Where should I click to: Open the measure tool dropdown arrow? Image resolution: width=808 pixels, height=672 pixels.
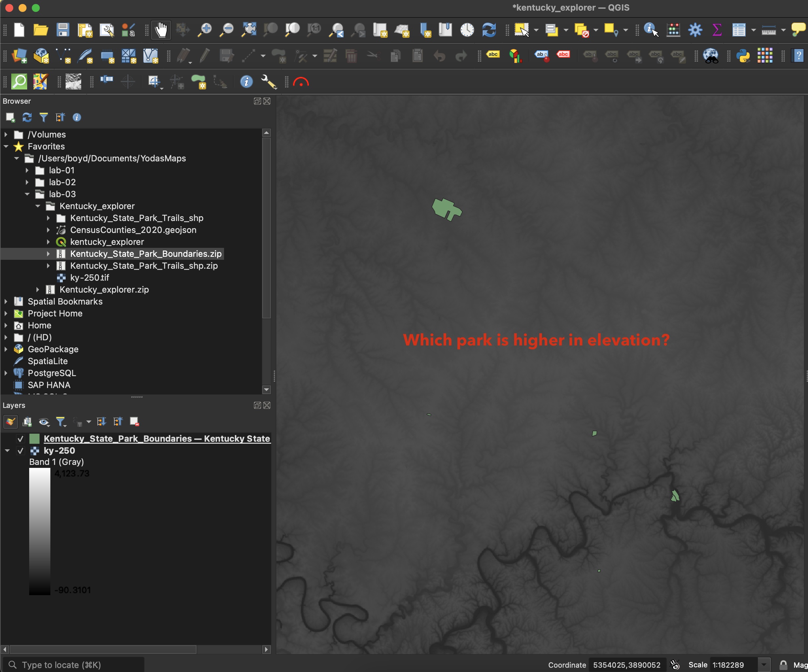click(783, 30)
